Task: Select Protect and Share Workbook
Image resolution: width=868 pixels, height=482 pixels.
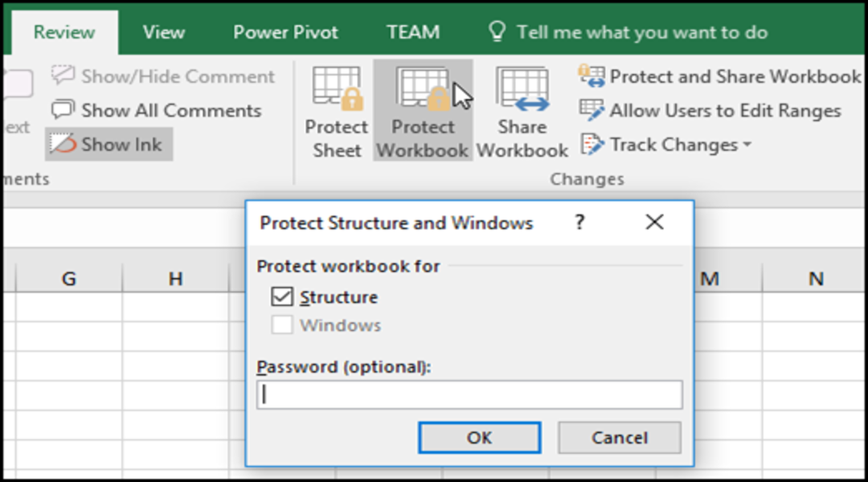Action: (719, 77)
